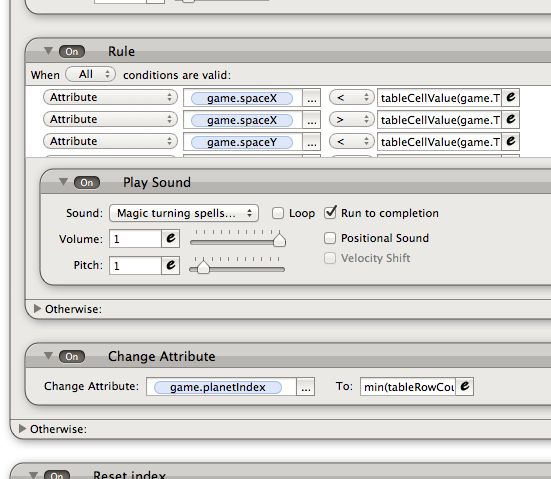This screenshot has width=551, height=479.
Task: Expand the Otherwise section under Play Sound
Action: (x=37, y=309)
